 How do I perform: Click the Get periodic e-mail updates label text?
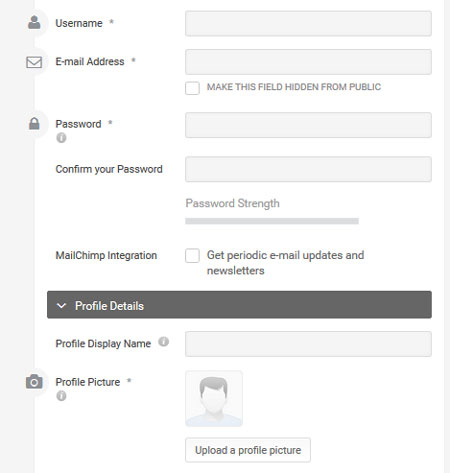point(285,263)
